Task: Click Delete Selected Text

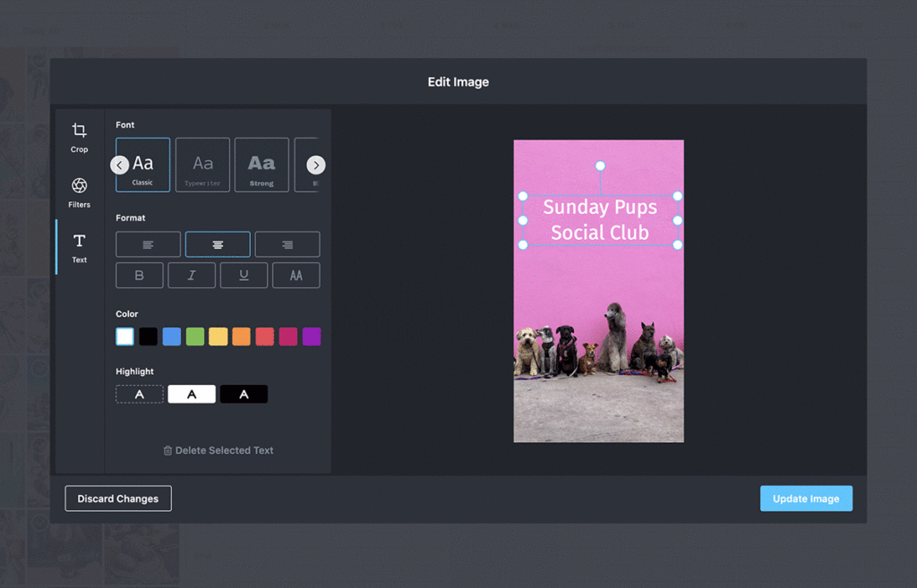Action: 219,450
